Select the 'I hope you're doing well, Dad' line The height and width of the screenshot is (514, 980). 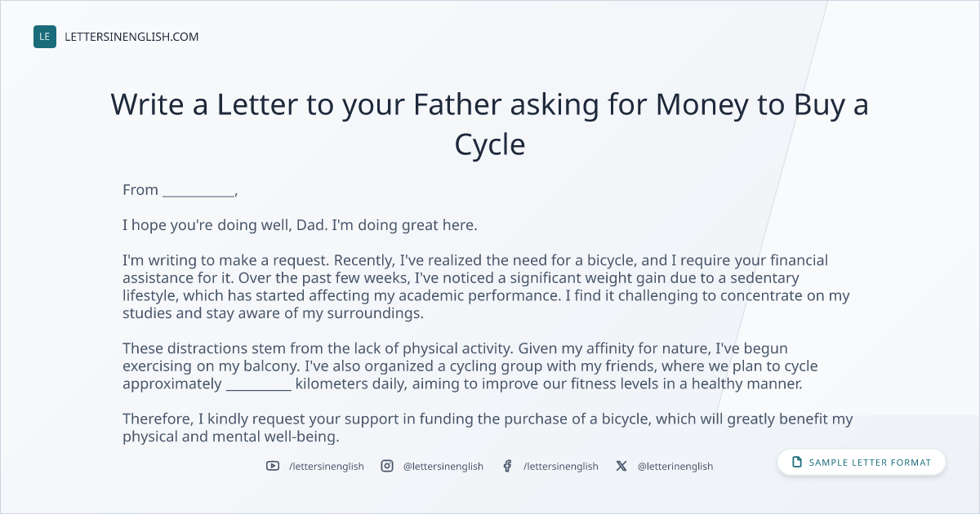(x=300, y=225)
